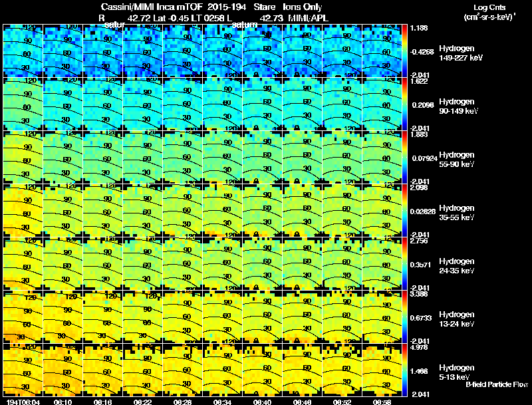Image resolution: width=532 pixels, height=405 pixels.
Task: Click the Log Cnts heading
Action: click(489, 7)
